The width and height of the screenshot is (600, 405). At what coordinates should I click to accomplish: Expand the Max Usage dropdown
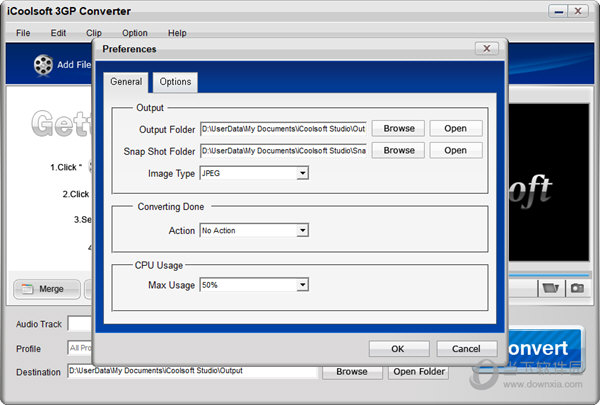303,285
